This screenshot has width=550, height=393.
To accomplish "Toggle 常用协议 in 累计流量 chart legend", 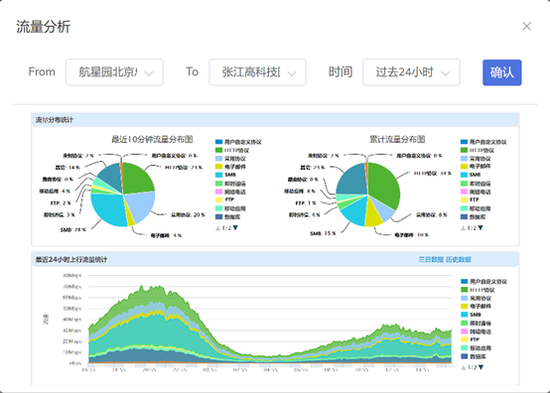I will tap(476, 159).
